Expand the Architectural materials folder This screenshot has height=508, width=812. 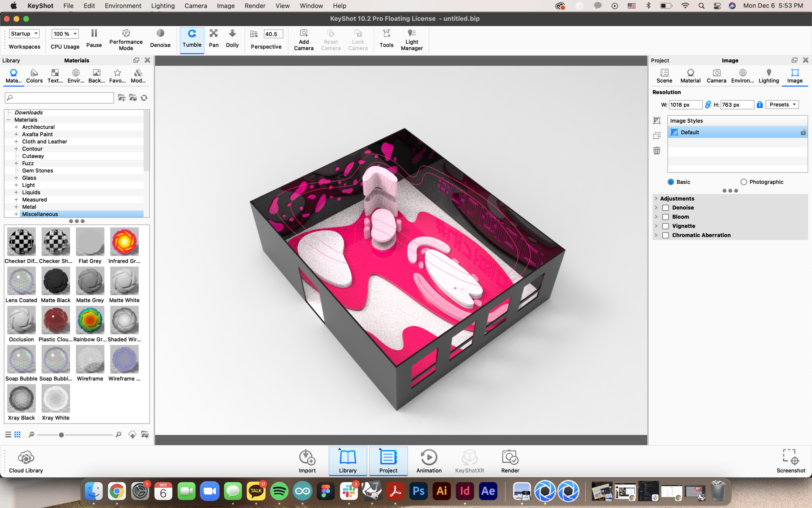(x=16, y=127)
